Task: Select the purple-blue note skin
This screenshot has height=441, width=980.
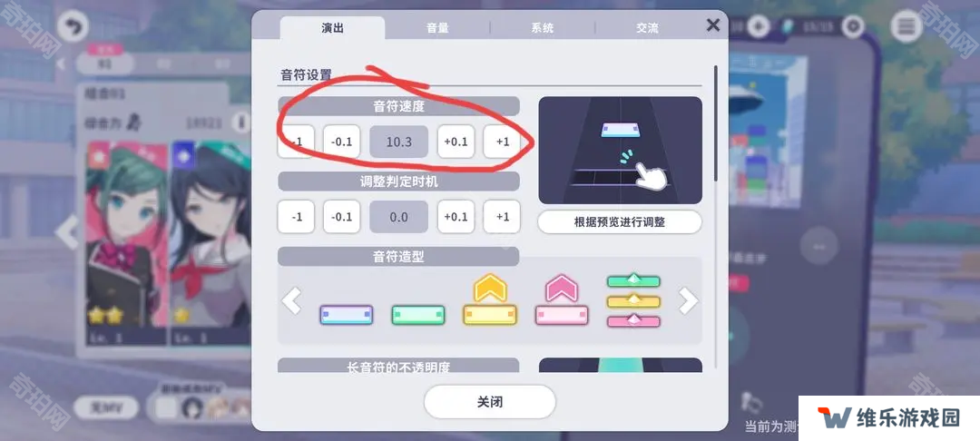Action: [347, 314]
